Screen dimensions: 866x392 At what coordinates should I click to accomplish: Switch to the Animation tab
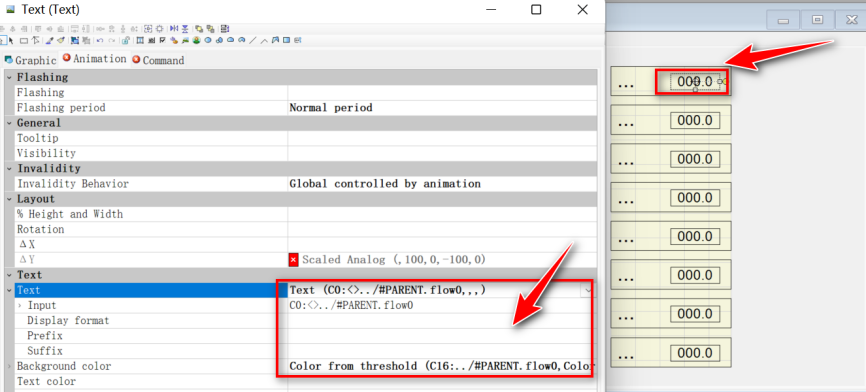94,59
